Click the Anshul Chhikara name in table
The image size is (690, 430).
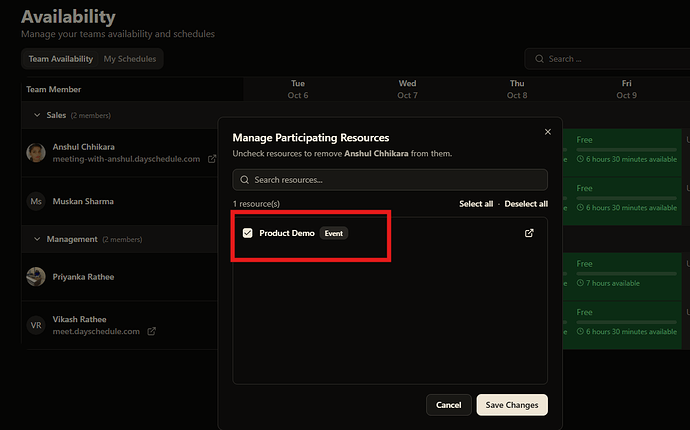pos(84,147)
